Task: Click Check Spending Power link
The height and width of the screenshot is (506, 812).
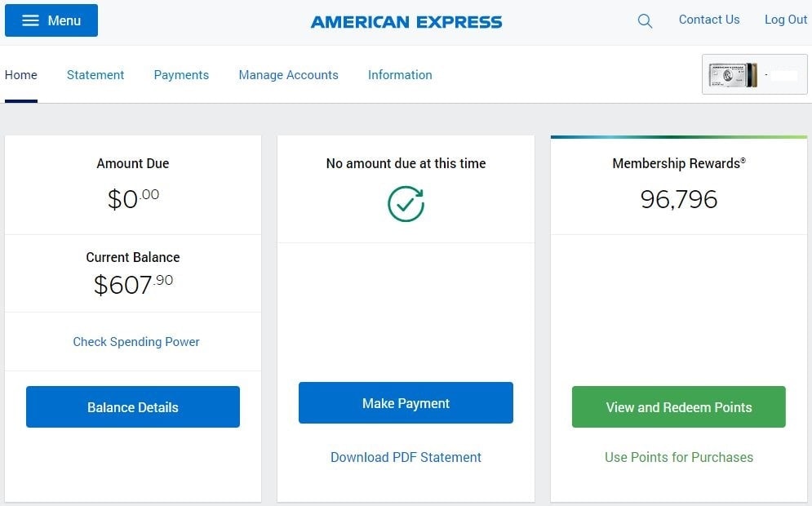Action: click(136, 342)
